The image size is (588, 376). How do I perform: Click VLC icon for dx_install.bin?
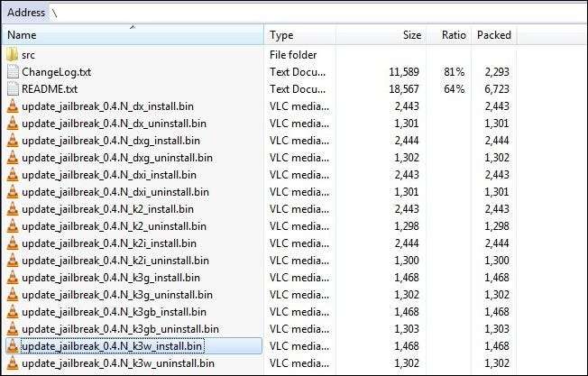point(13,106)
